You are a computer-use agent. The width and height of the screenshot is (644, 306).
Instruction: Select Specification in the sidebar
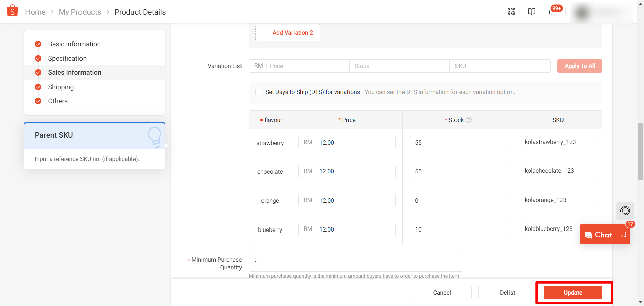pos(67,58)
